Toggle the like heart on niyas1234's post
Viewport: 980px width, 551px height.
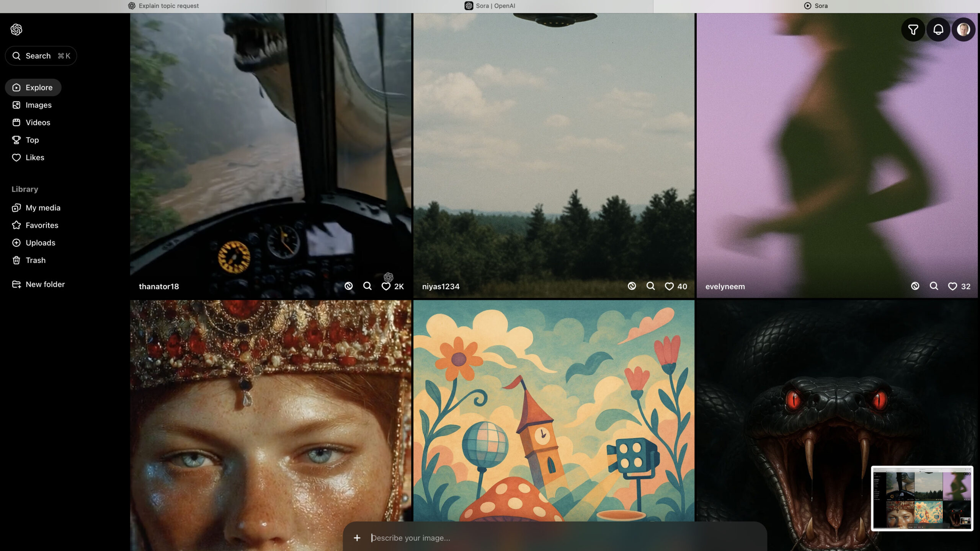[x=669, y=287]
